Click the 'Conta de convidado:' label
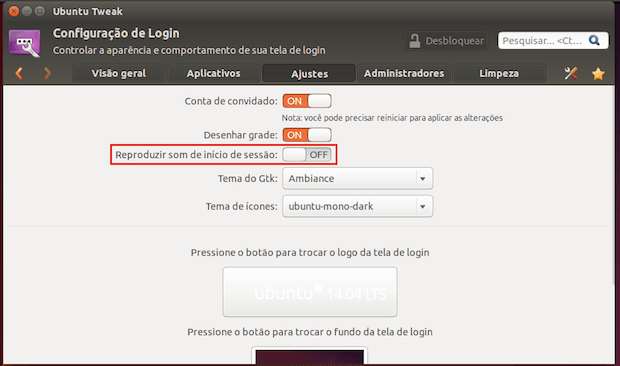Image resolution: width=620 pixels, height=366 pixels. (231, 101)
